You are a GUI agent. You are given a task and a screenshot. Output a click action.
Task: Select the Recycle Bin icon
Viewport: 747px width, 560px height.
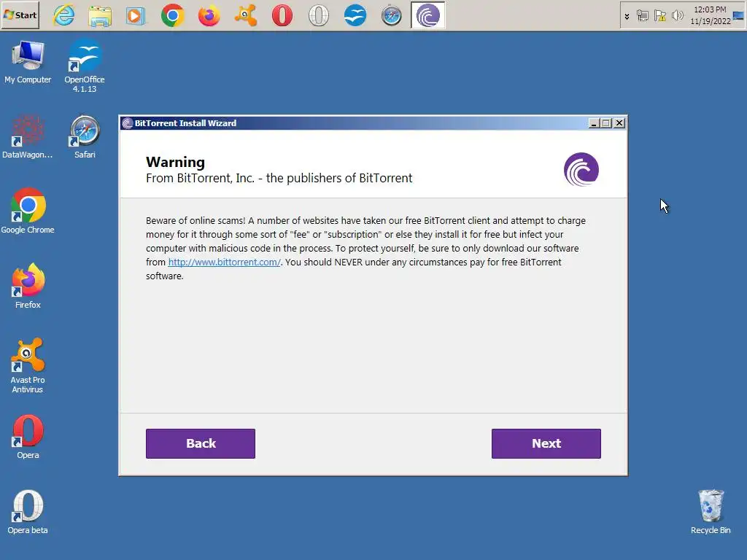click(x=711, y=513)
